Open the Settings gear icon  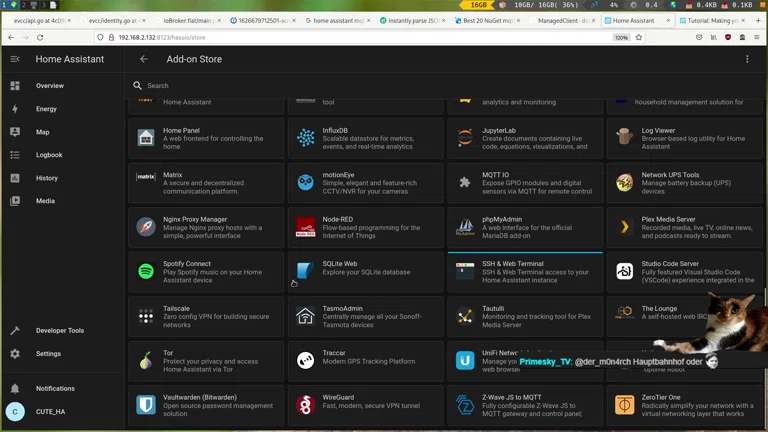pyautogui.click(x=15, y=354)
